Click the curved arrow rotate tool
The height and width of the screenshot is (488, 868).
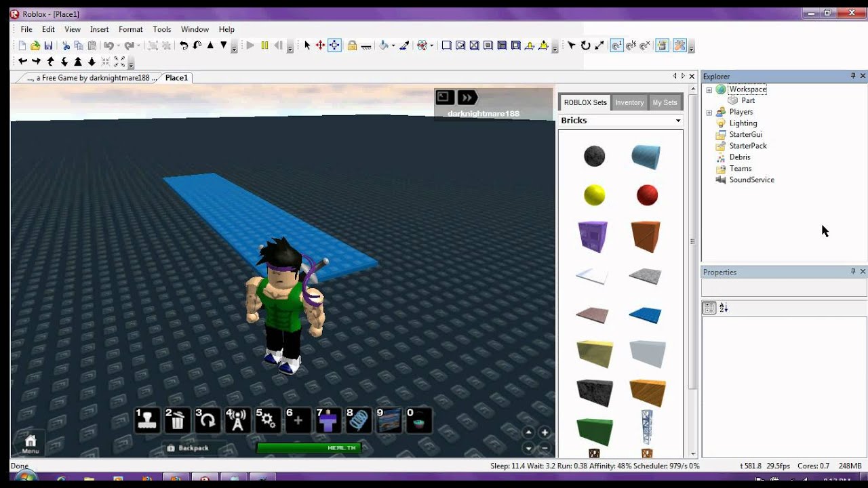point(585,45)
